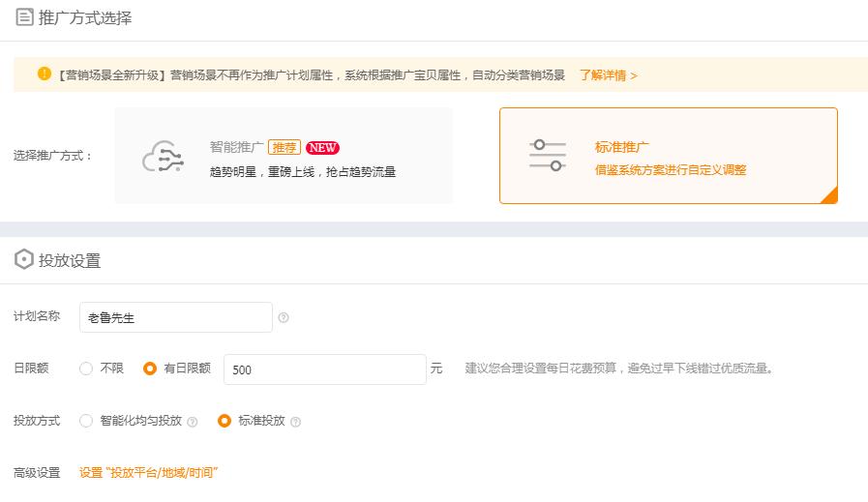Focus the 计划名称 input containing 老鲁先生
This screenshot has height=502, width=868.
pos(176,317)
